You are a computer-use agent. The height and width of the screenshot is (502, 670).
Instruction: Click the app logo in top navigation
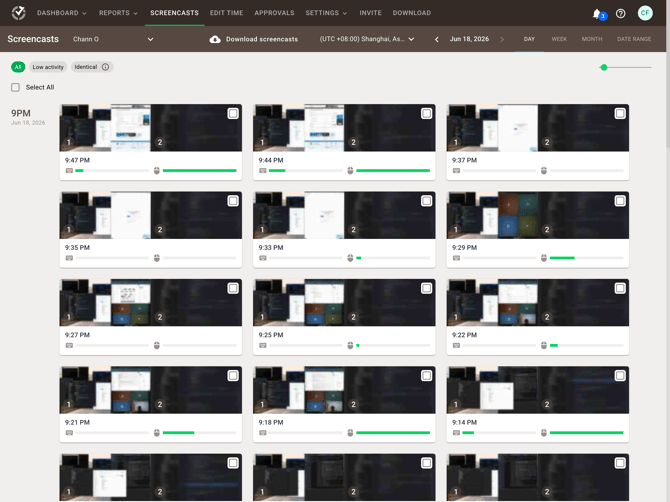18,13
